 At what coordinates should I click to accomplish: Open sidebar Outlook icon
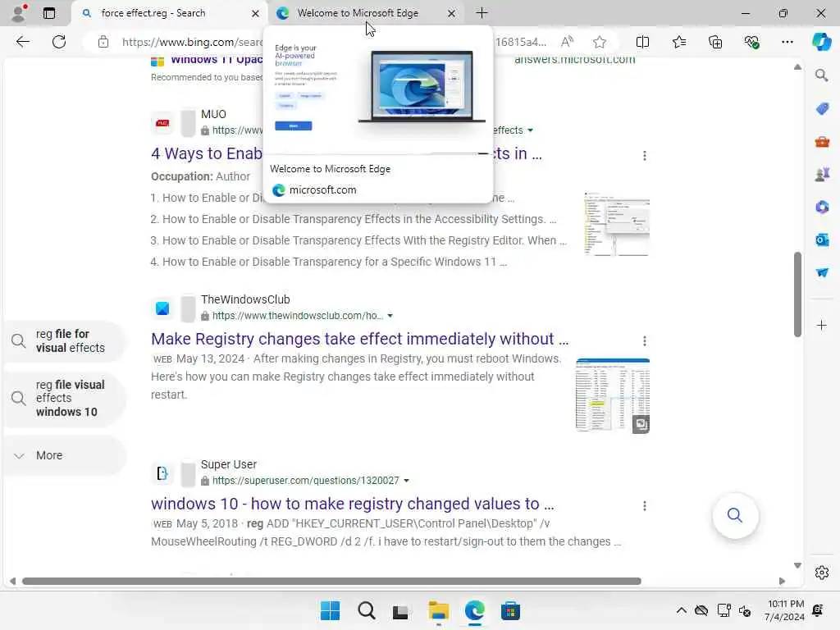822,240
